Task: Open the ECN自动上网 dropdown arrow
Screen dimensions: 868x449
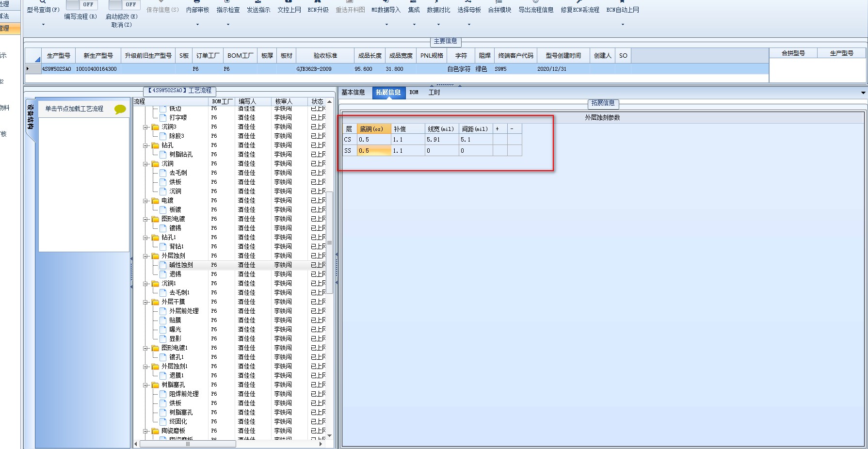Action: pyautogui.click(x=623, y=24)
